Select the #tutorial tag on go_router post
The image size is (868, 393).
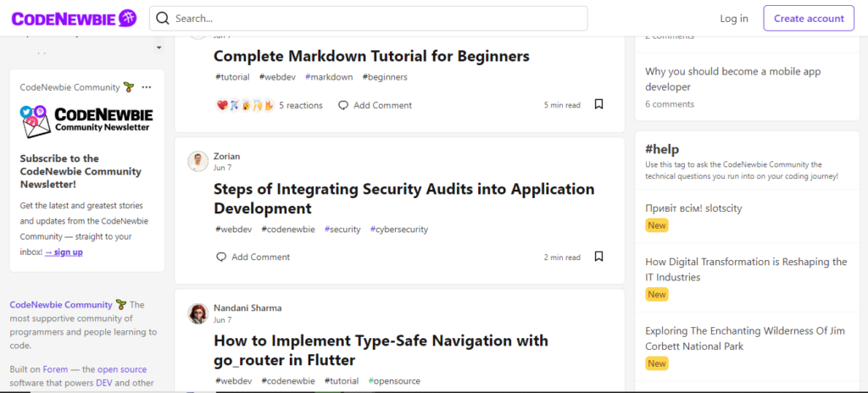(x=342, y=381)
